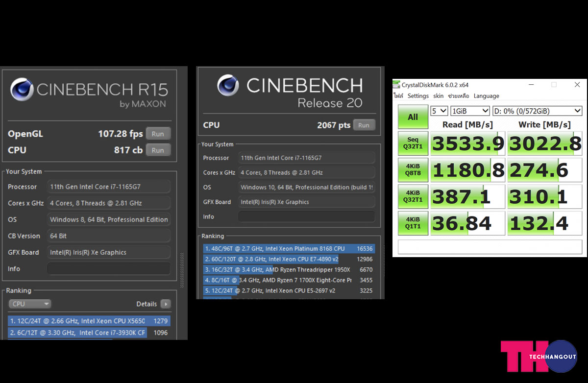Open the Language menu in CrystalDiskMark

coord(486,96)
